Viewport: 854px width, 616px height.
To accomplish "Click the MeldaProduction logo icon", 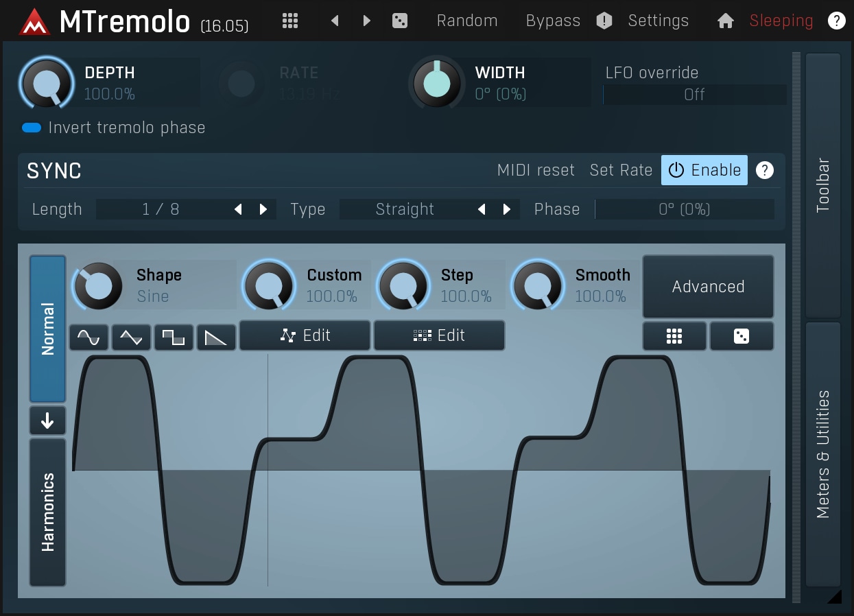I will click(34, 21).
